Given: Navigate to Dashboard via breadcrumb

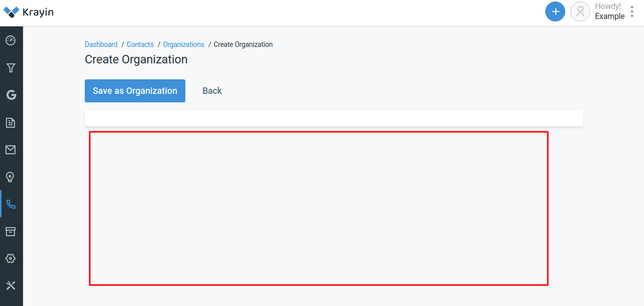Looking at the screenshot, I should tap(101, 44).
